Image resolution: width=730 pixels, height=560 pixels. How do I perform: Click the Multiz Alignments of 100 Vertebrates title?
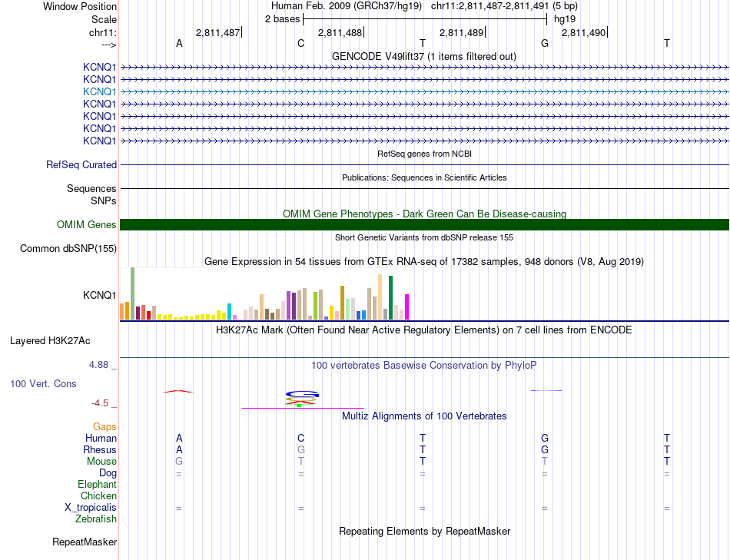(x=424, y=416)
